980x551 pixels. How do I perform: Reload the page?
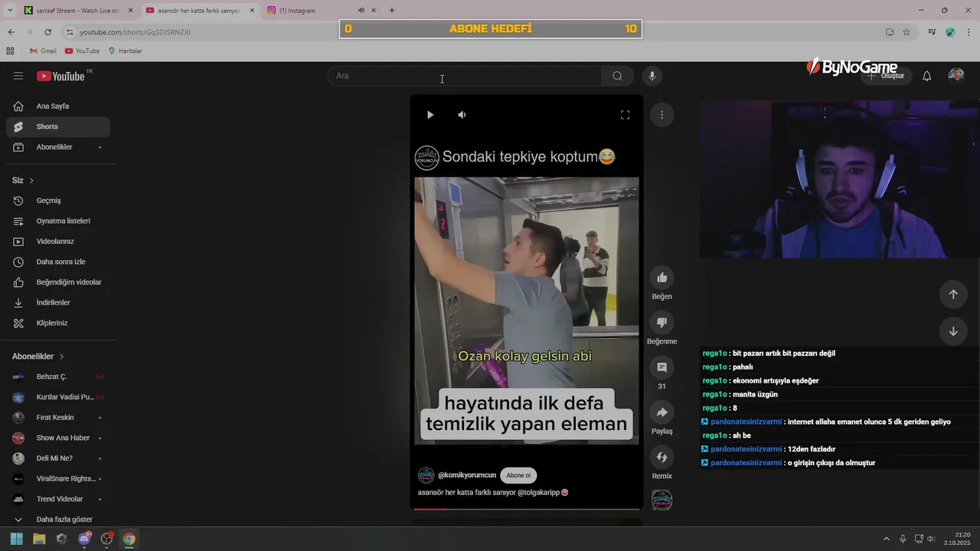[x=47, y=32]
